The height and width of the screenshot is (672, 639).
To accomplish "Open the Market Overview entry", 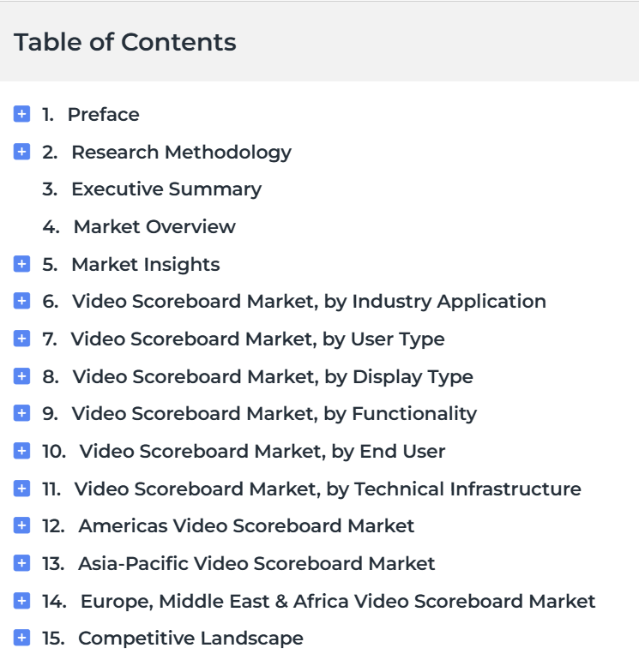I will (154, 226).
